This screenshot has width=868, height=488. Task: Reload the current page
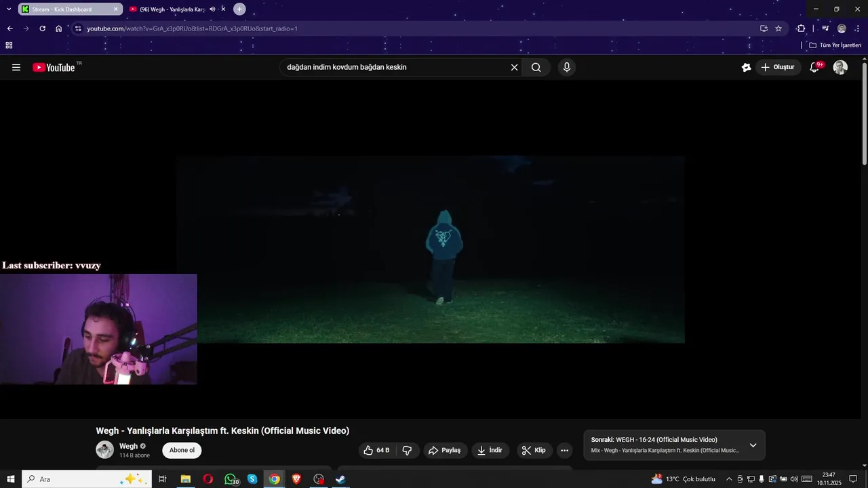(x=42, y=28)
